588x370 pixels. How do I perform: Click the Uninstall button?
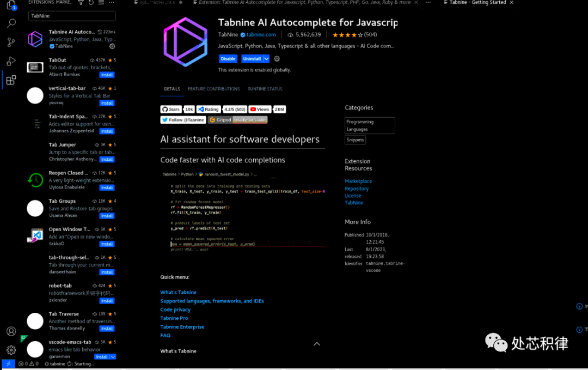point(252,58)
